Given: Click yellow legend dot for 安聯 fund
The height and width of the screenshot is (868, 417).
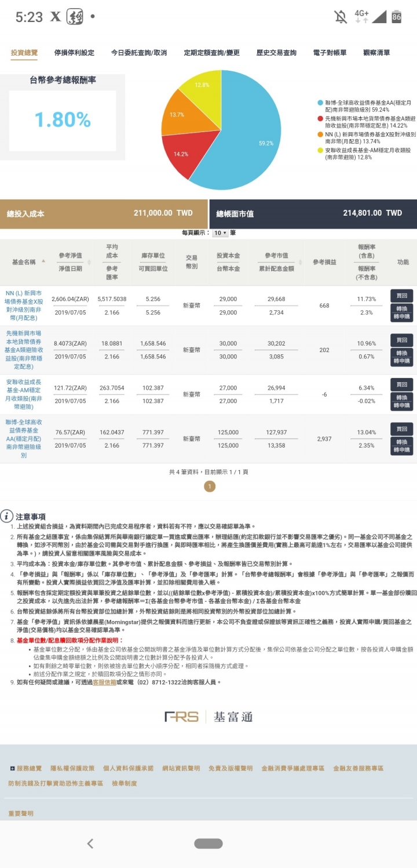Looking at the screenshot, I should (x=320, y=150).
